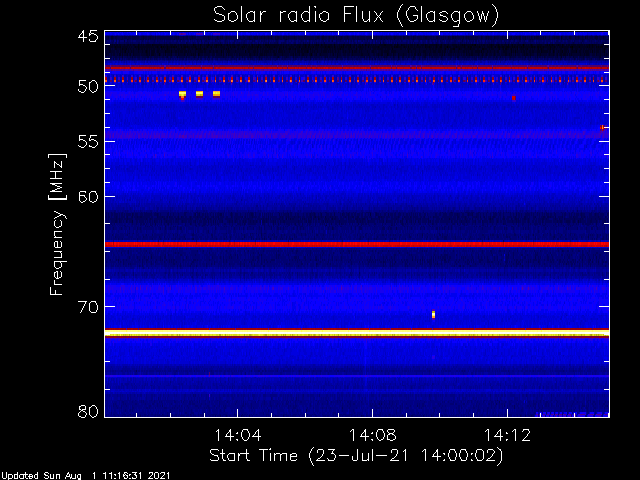
Task: Click the 50 frequency tick label
Action: click(x=88, y=87)
